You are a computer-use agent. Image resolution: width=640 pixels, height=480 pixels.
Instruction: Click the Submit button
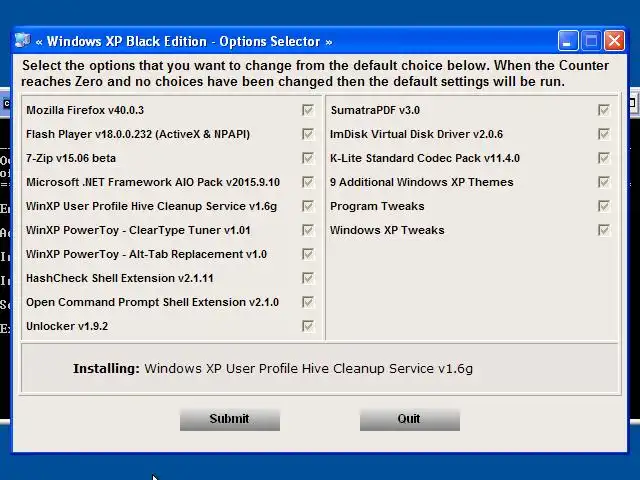coord(230,420)
